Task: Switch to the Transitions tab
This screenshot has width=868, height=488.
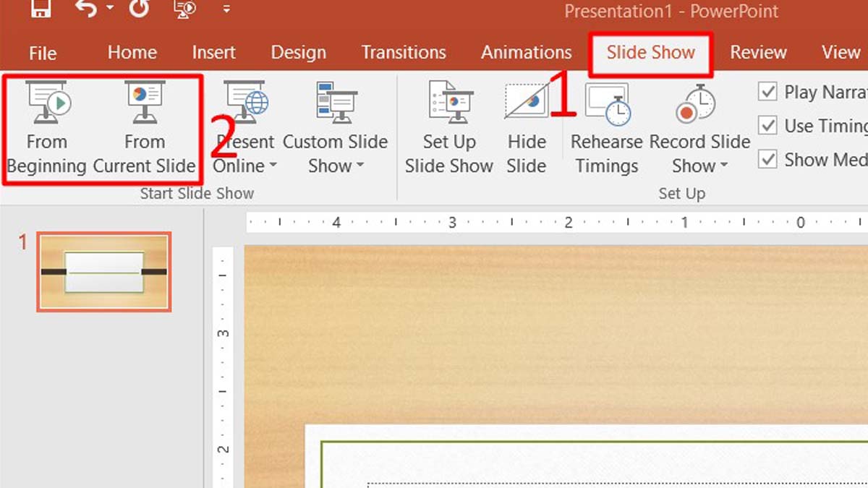Action: (404, 52)
